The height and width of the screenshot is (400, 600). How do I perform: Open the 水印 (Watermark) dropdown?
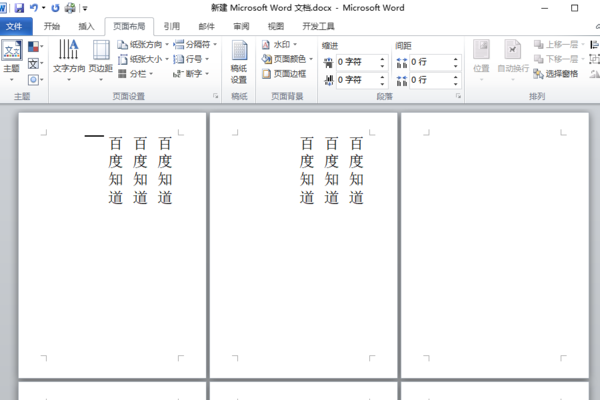pyautogui.click(x=279, y=45)
